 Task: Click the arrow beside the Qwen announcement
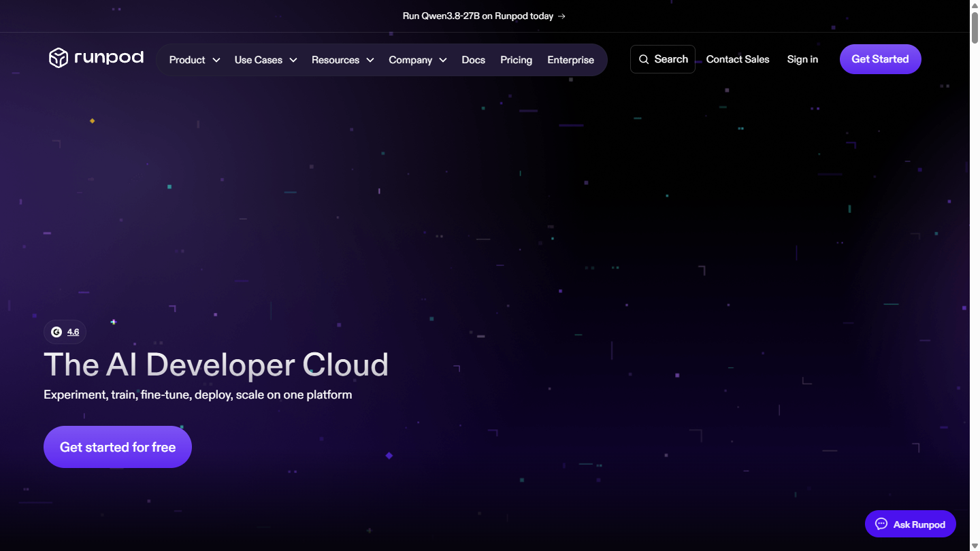coord(561,16)
